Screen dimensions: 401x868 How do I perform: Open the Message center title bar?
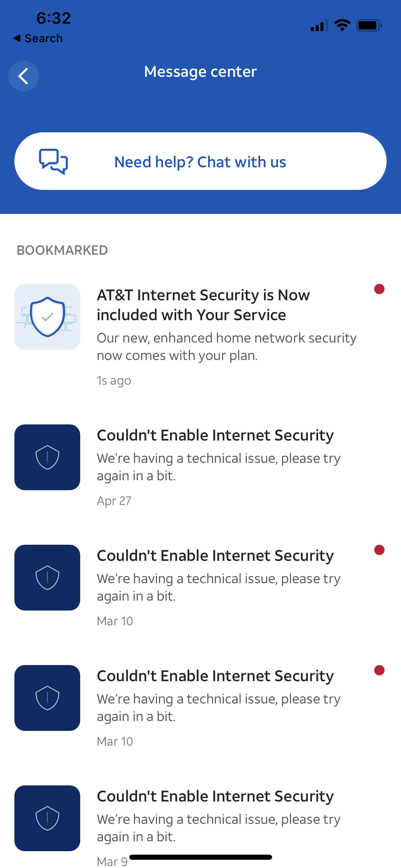point(200,71)
